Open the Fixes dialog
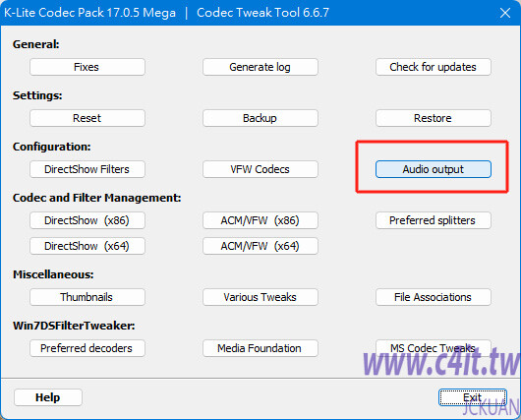The height and width of the screenshot is (420, 521). [x=87, y=67]
